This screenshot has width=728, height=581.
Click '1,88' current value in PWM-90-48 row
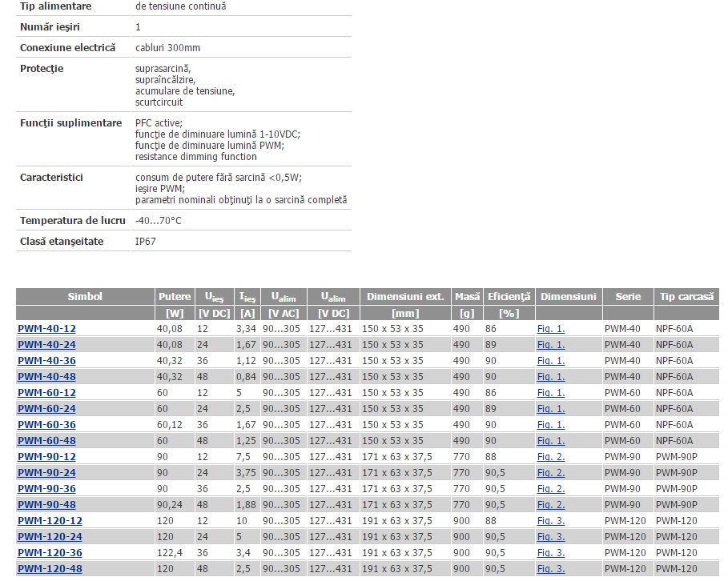[x=246, y=505]
